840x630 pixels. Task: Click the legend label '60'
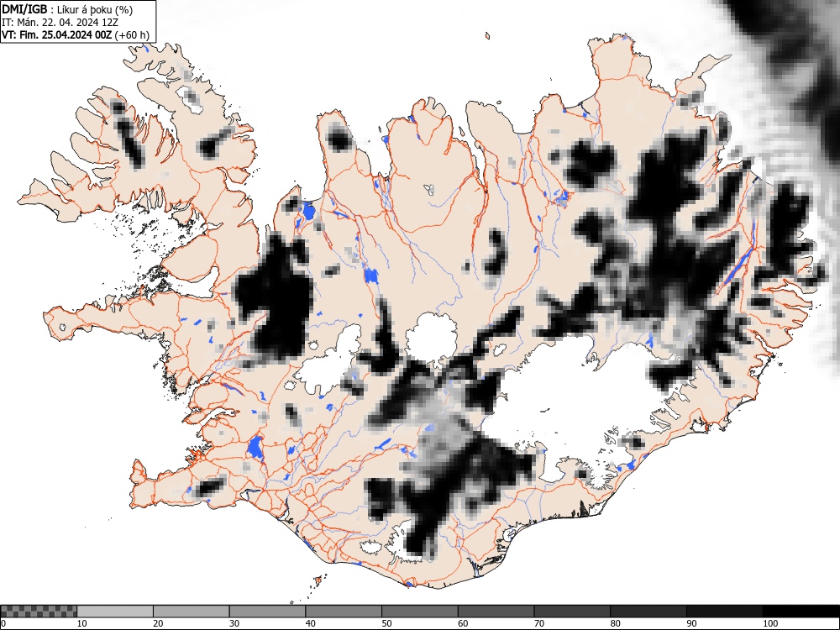click(x=462, y=623)
